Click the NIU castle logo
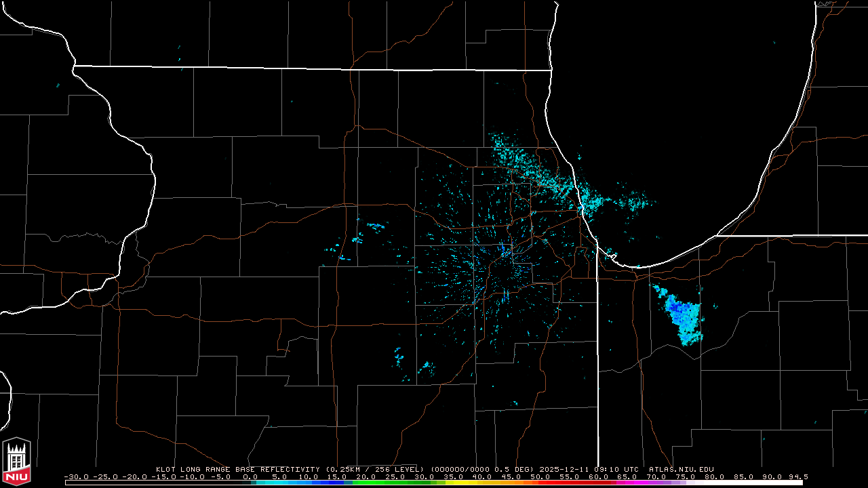 (16, 460)
